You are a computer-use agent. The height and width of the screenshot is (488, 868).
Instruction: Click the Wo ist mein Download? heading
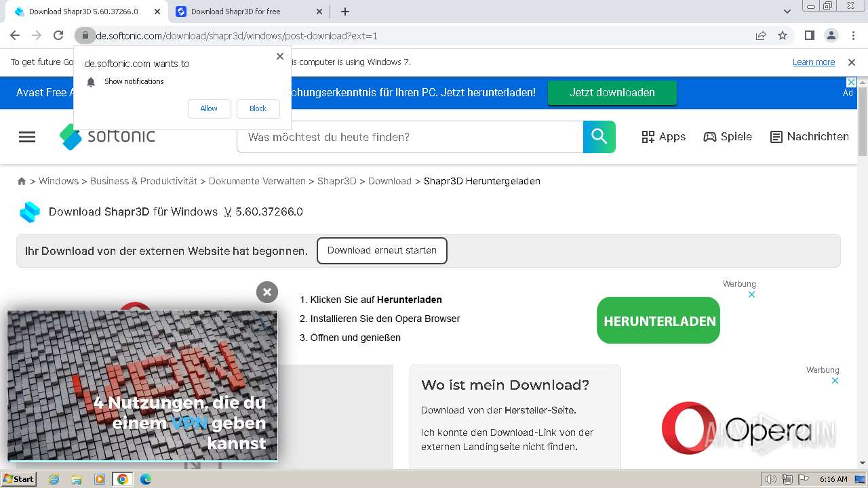(x=505, y=385)
